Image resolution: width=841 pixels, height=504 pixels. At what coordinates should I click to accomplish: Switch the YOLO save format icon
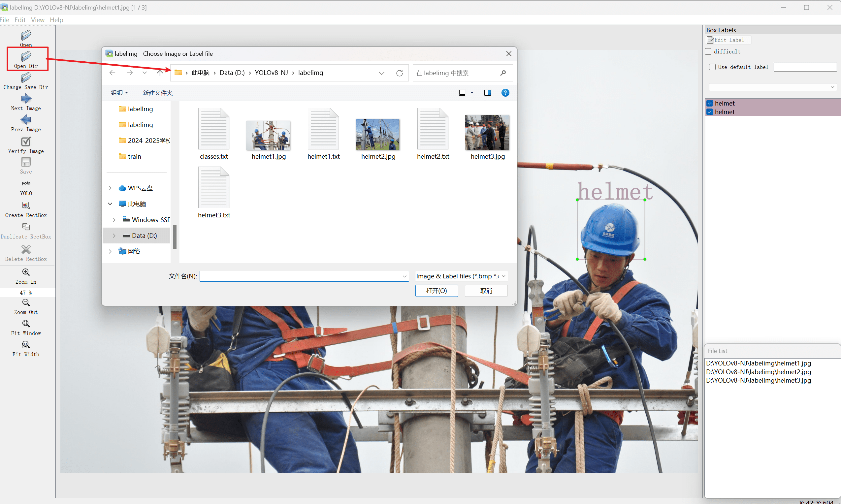26,183
